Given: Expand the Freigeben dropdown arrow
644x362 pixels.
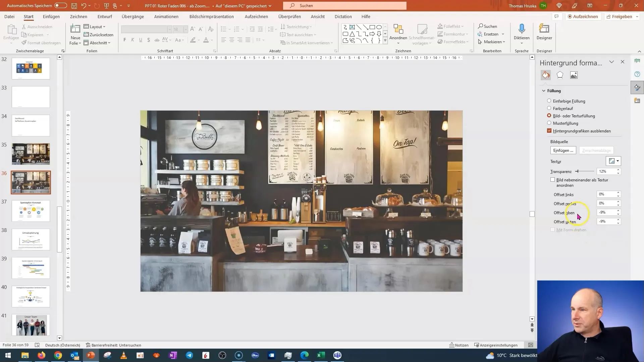Looking at the screenshot, I should [x=637, y=16].
